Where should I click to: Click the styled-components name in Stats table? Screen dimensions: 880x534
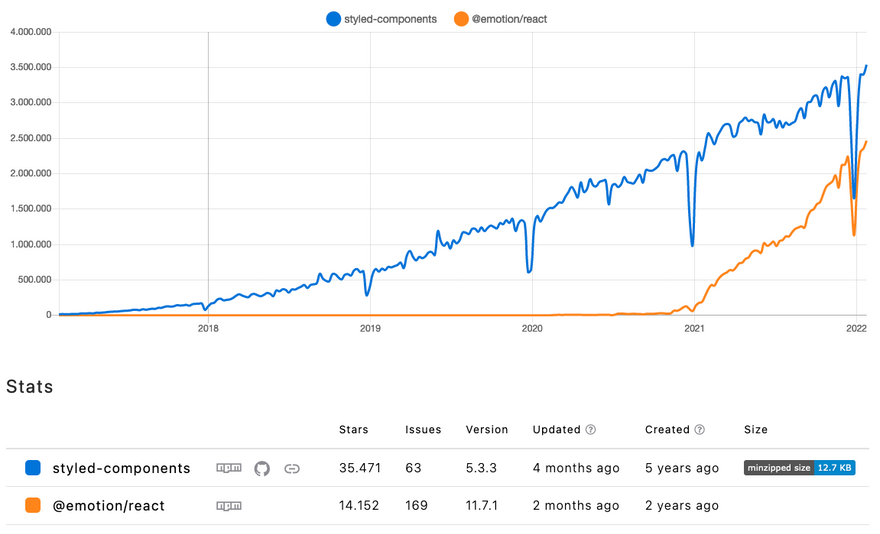121,468
